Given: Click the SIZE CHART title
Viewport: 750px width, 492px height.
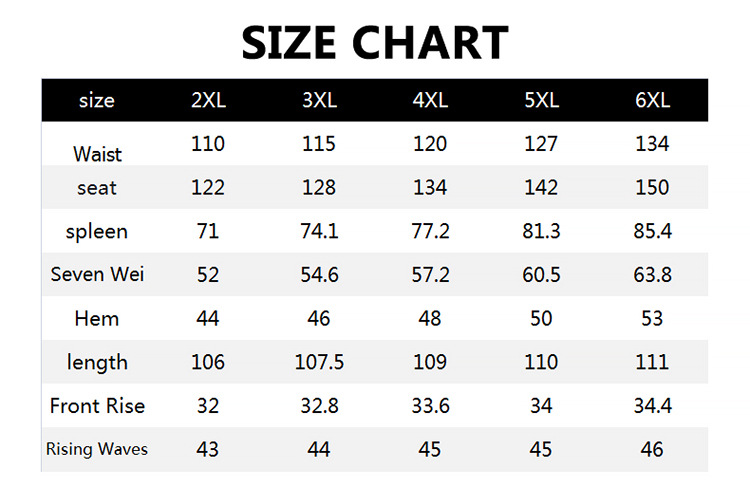Looking at the screenshot, I should (375, 42).
